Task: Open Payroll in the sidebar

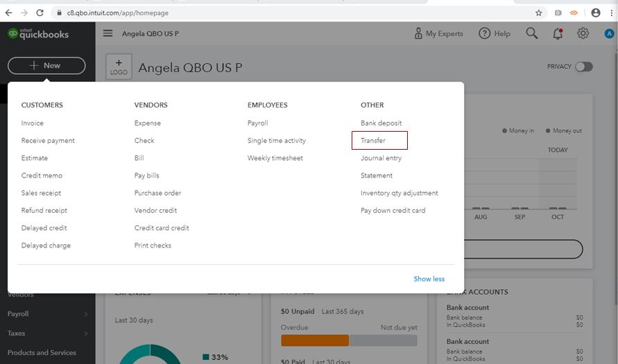Action: coord(18,314)
